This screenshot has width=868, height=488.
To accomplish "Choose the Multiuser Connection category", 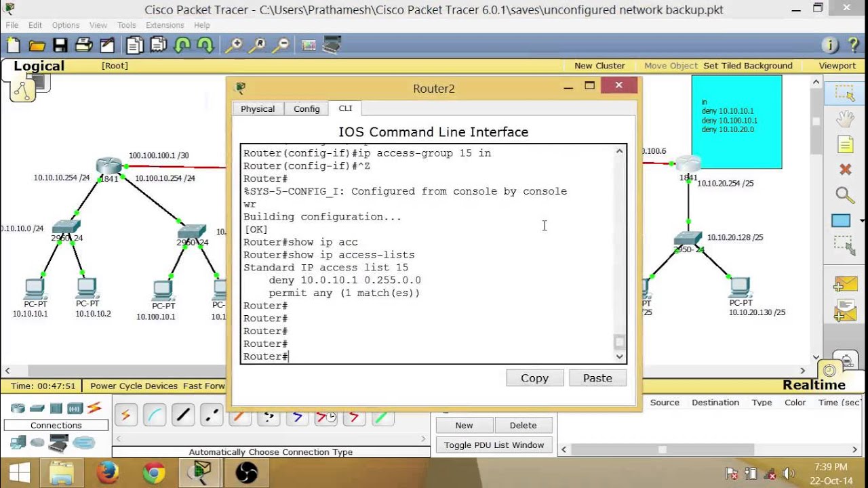I will coord(84,443).
